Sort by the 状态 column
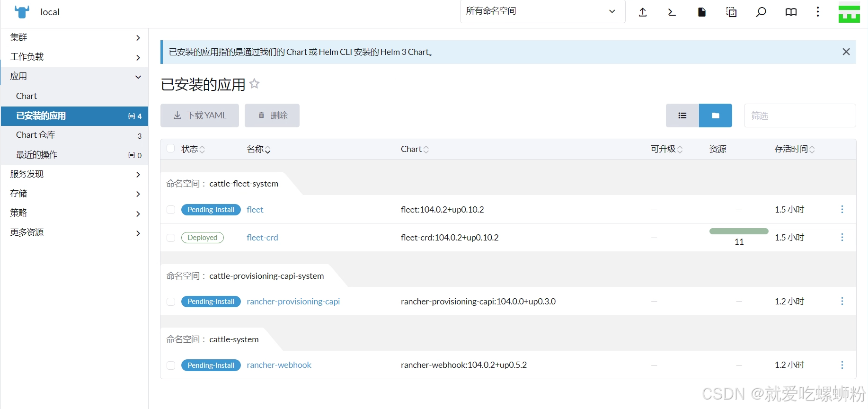 [x=193, y=149]
